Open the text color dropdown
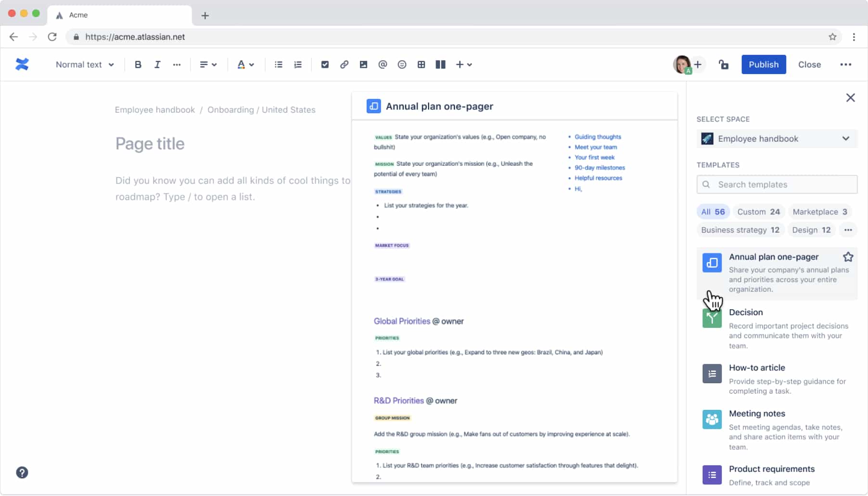Image resolution: width=868 pixels, height=496 pixels. click(245, 64)
